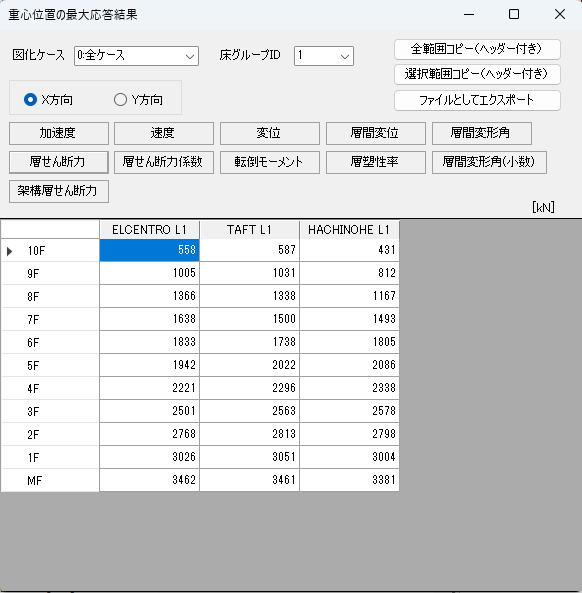Expand the 床グループID combo box

click(324, 56)
